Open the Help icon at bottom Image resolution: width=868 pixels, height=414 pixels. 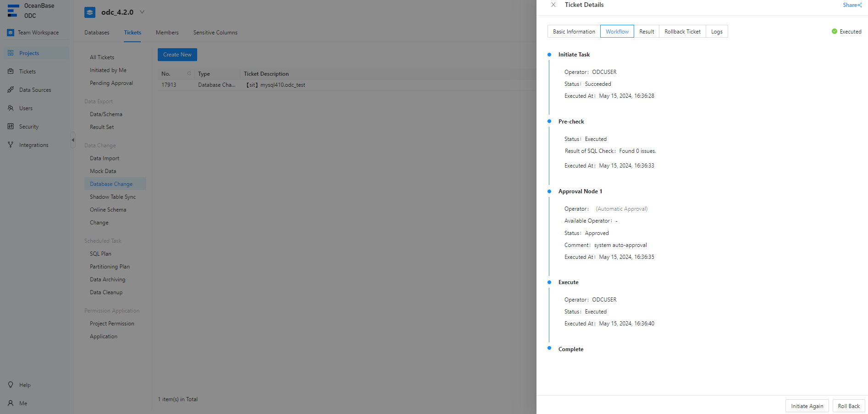11,385
